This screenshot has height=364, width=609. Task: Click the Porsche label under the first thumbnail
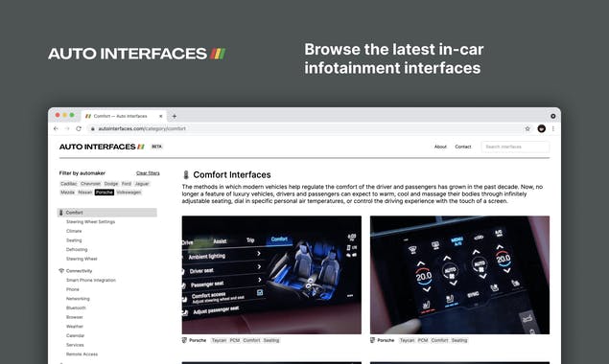198,340
